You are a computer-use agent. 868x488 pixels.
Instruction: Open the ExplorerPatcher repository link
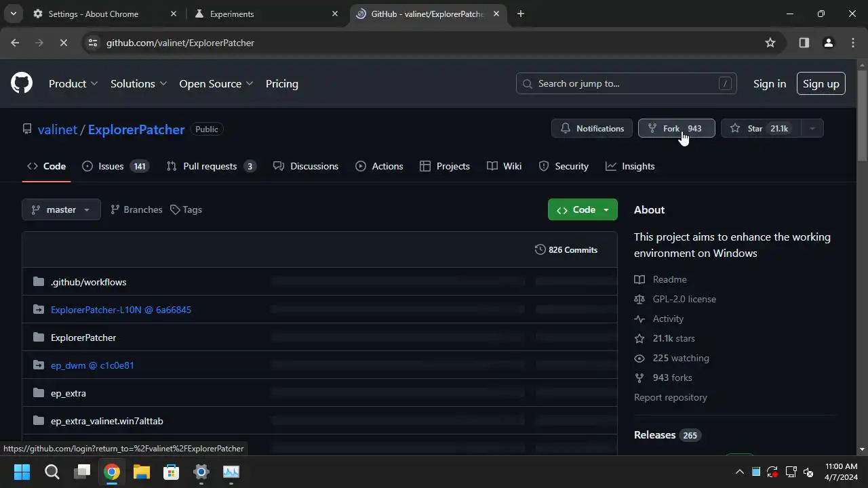[x=136, y=129]
